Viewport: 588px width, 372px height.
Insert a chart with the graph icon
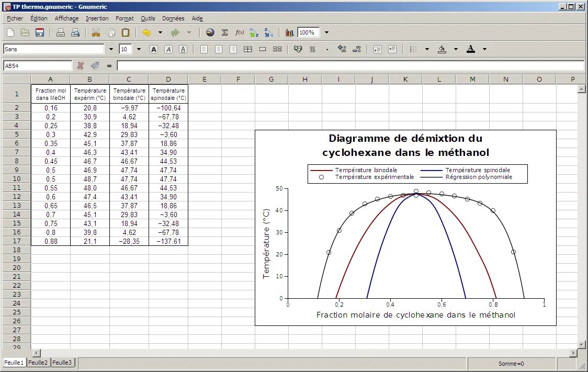click(289, 32)
